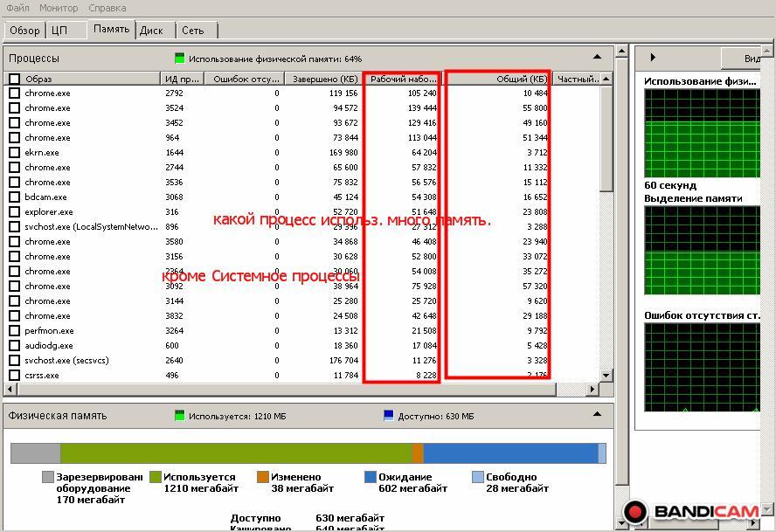The width and height of the screenshot is (776, 532).
Task: Check the chrome.exe process with PID 3524
Action: 14,107
